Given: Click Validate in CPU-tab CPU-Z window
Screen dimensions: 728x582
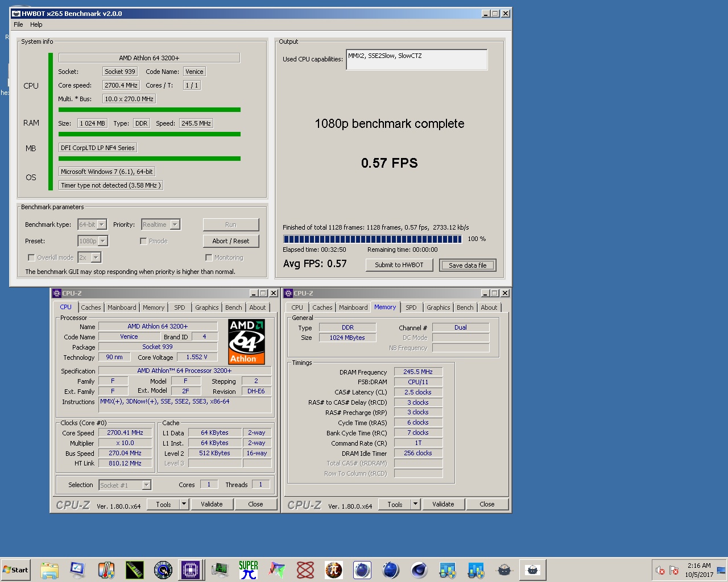Looking at the screenshot, I should (212, 504).
